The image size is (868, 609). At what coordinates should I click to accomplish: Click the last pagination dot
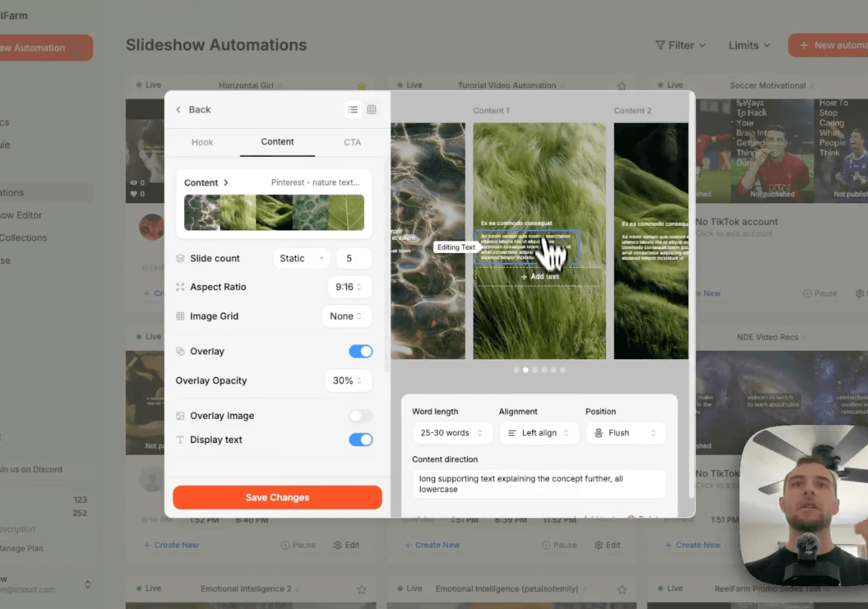point(563,370)
